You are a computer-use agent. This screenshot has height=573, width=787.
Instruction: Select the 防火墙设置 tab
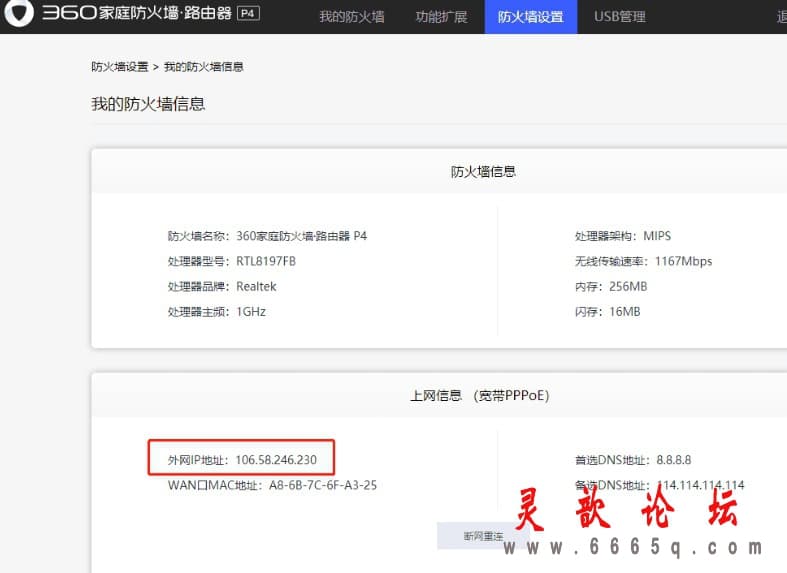(x=531, y=17)
